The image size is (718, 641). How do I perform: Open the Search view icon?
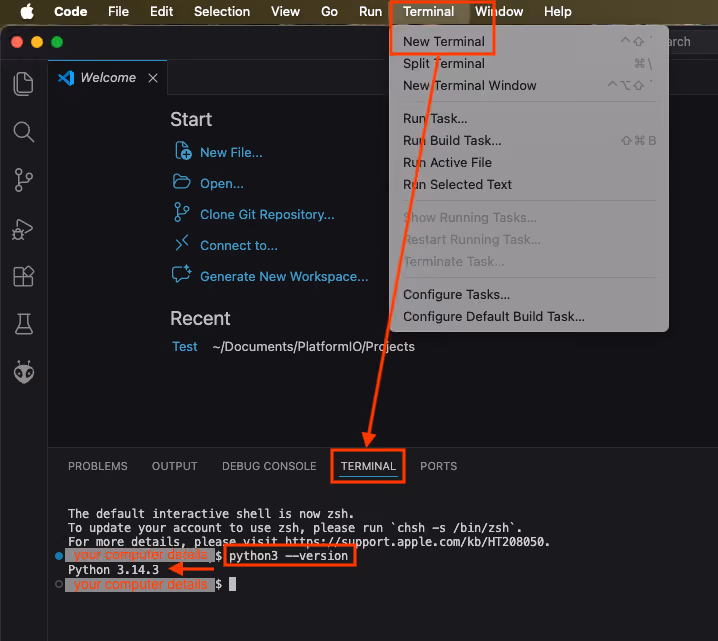pos(23,132)
